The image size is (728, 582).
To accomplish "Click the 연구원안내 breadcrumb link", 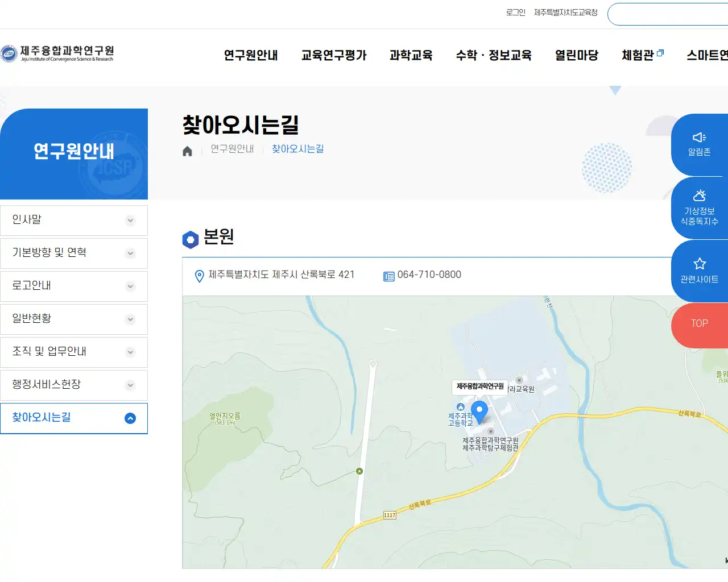I will [x=232, y=149].
